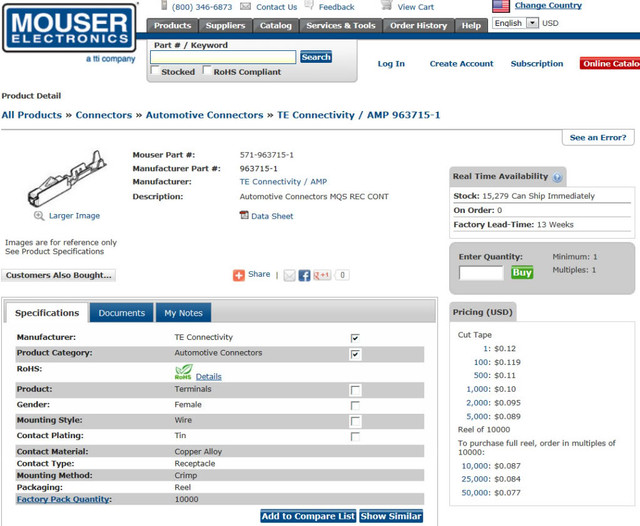Screen dimensions: 640x526
Task: Click the phone icon beside (800) 346-6873
Action: [x=164, y=5]
